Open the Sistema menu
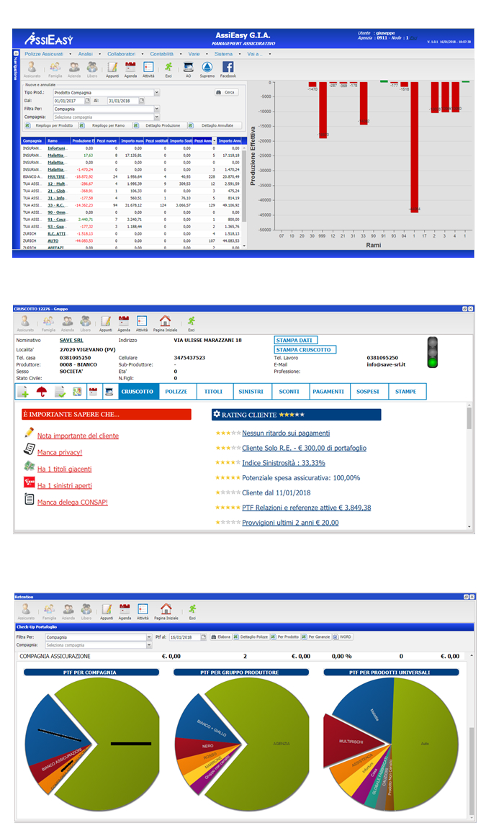The image size is (504, 828). 223,54
